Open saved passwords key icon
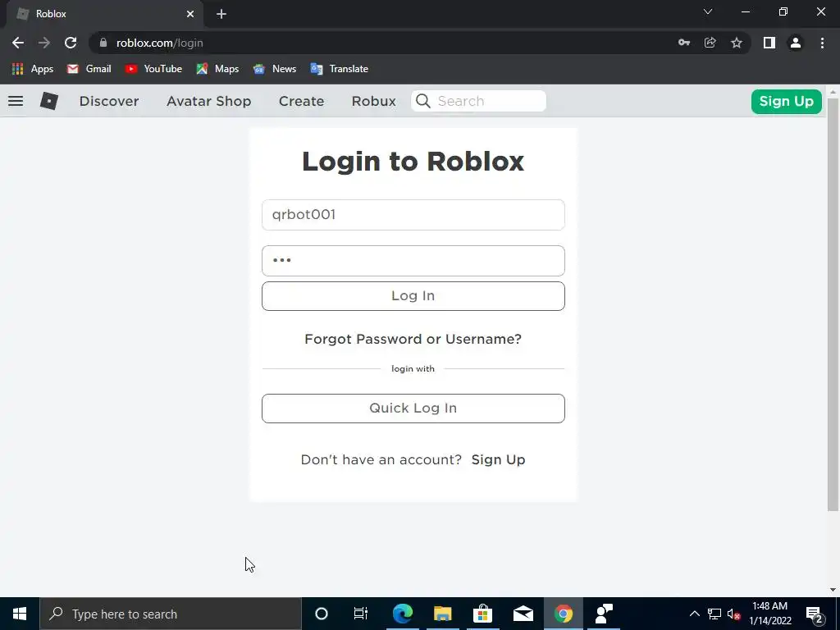 coord(684,43)
